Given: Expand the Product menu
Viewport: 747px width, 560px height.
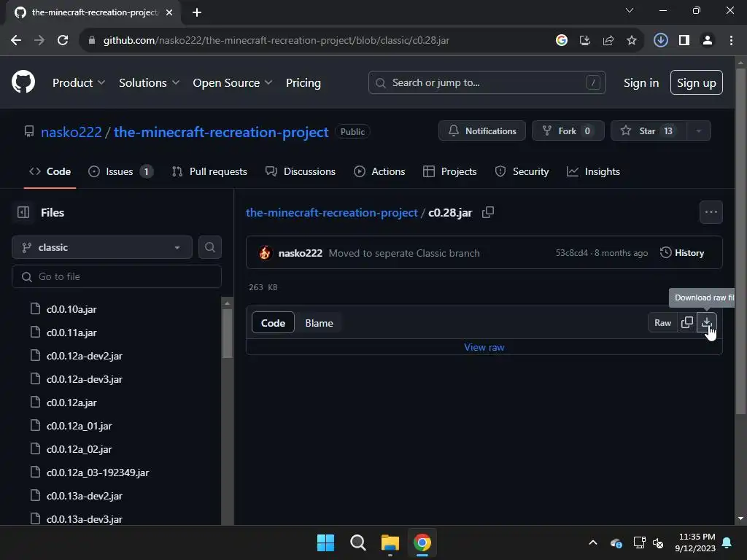Looking at the screenshot, I should [79, 82].
